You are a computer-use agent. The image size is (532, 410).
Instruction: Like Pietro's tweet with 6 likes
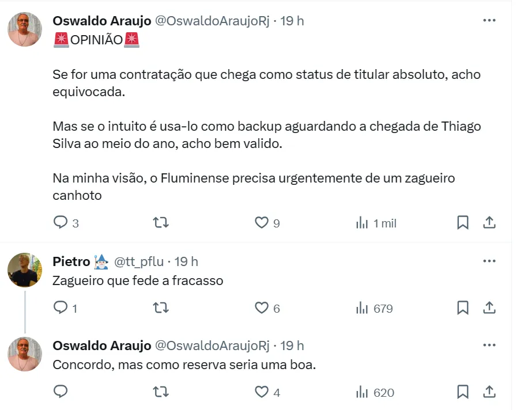coord(262,308)
